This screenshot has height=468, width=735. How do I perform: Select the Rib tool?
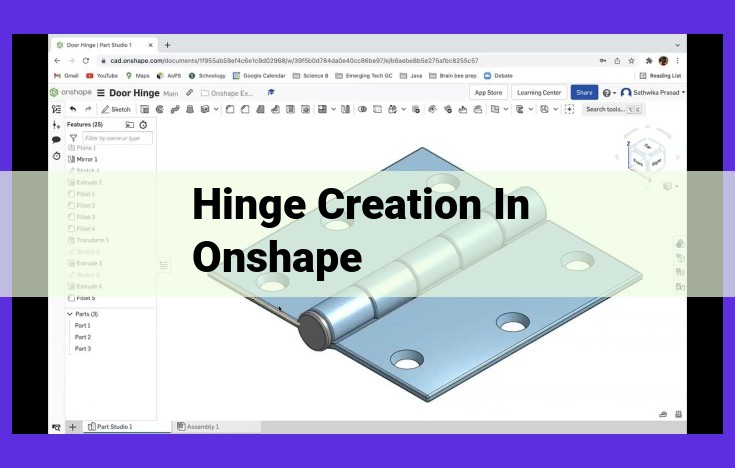point(275,109)
